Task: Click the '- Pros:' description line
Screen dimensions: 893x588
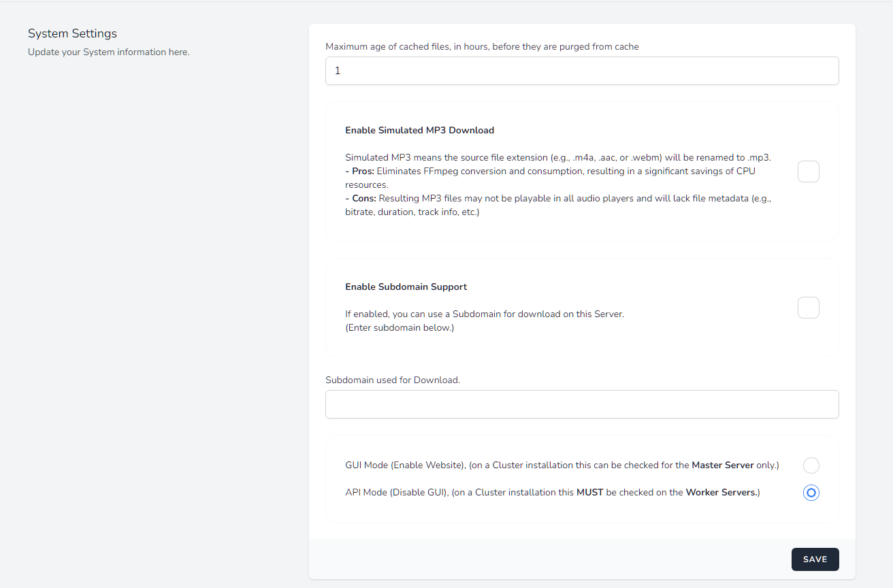Action: pyautogui.click(x=550, y=178)
